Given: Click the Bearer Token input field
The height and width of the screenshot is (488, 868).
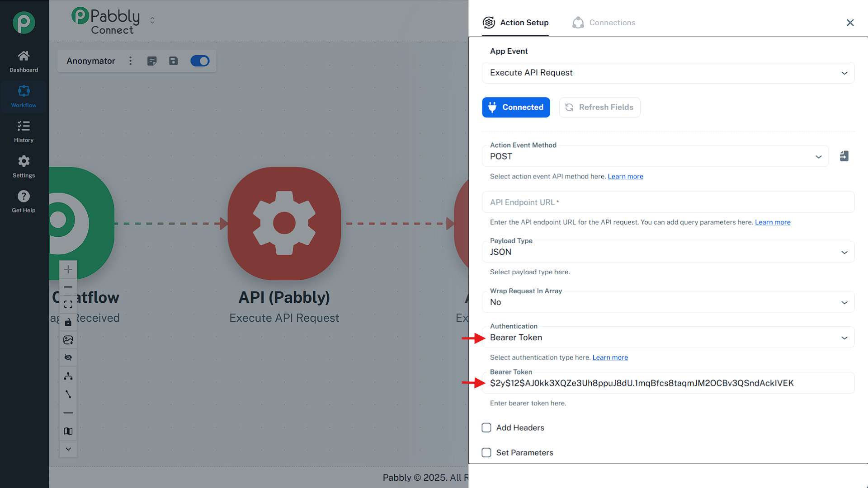Looking at the screenshot, I should point(668,383).
